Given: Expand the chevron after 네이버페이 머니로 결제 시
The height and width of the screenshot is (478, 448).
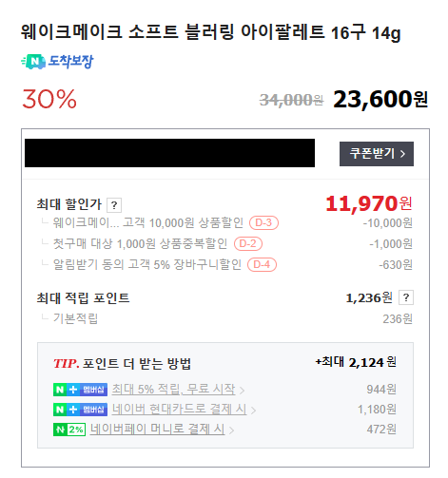Looking at the screenshot, I should (231, 430).
